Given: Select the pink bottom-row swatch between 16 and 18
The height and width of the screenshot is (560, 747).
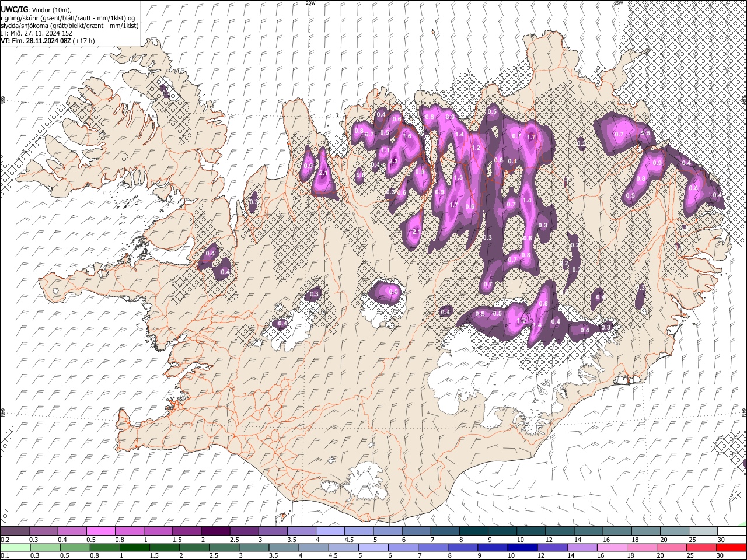Looking at the screenshot, I should pyautogui.click(x=612, y=547).
